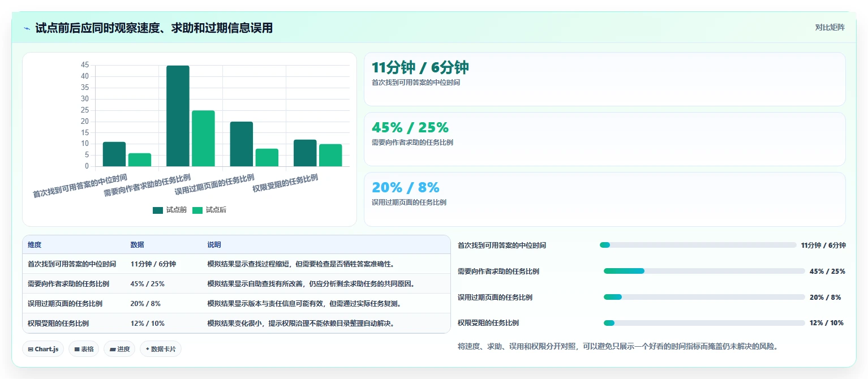This screenshot has height=379, width=868.
Task: Click the tallest 试点前 bar at 45
Action: click(x=178, y=116)
